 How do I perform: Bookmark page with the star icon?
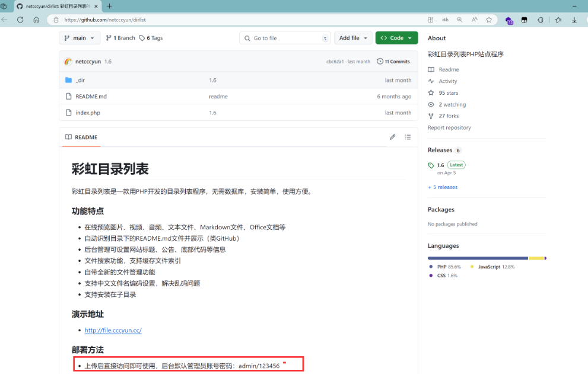tap(489, 20)
